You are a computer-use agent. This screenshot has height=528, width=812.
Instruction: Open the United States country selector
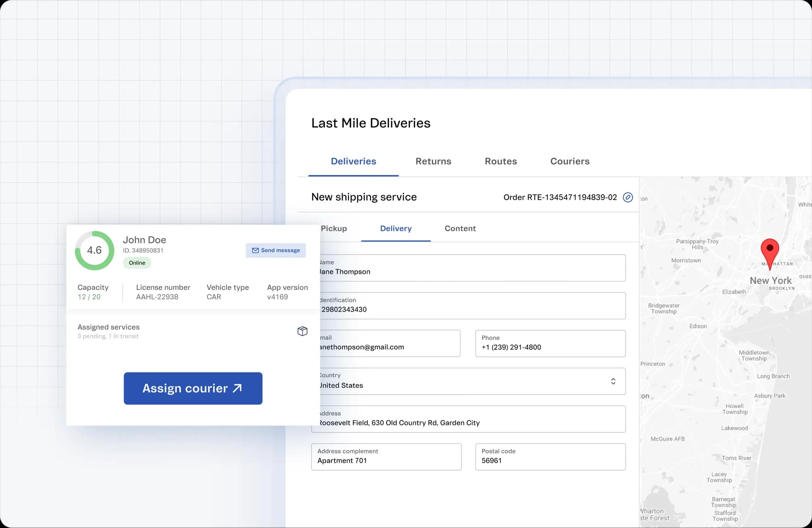click(468, 381)
